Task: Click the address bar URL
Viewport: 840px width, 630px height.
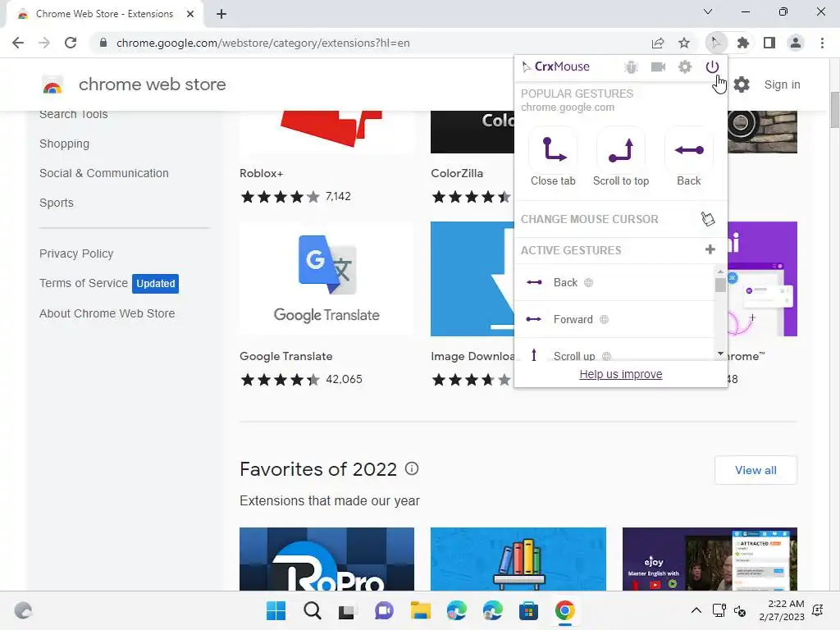Action: (263, 43)
